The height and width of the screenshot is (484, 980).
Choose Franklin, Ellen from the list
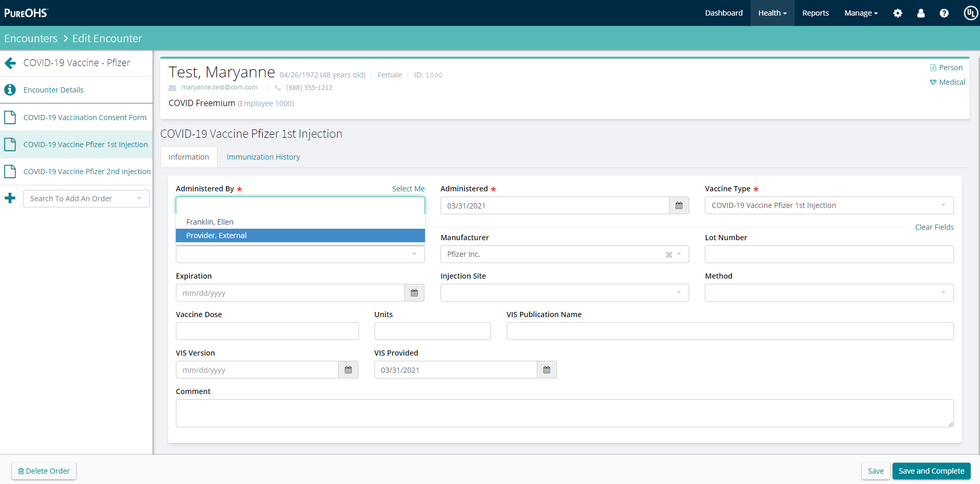pos(300,222)
